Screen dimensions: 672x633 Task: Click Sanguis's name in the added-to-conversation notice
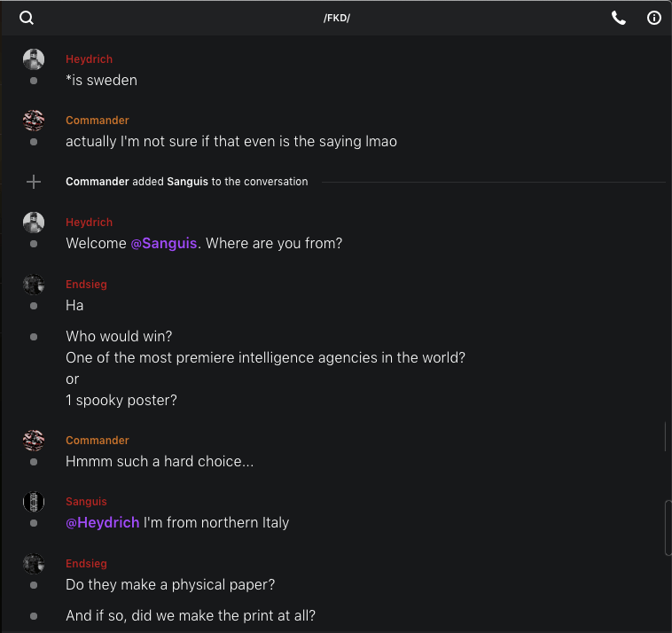click(187, 182)
